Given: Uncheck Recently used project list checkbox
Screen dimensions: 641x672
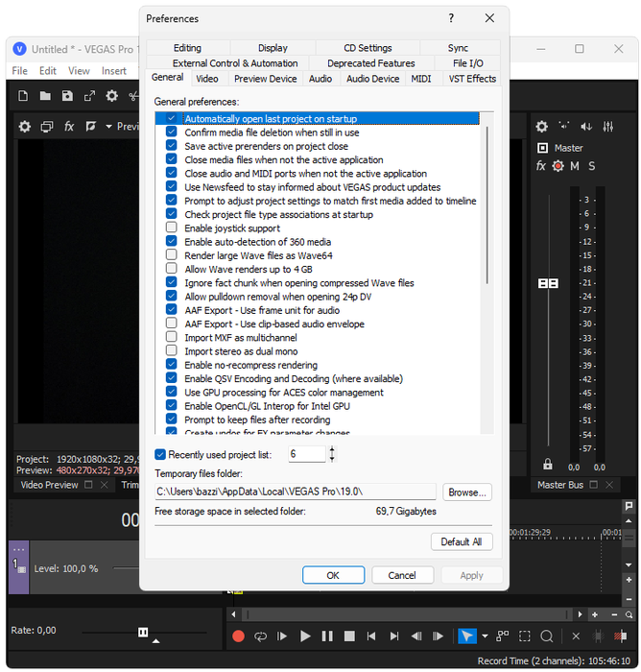Looking at the screenshot, I should point(160,454).
